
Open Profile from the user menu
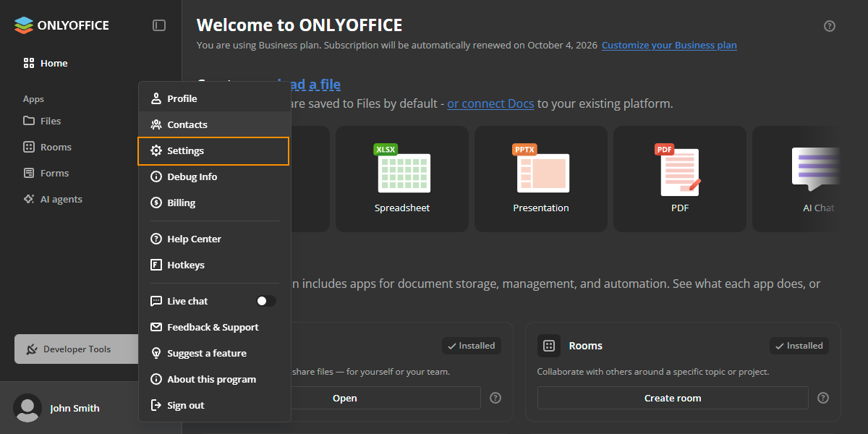215,98
